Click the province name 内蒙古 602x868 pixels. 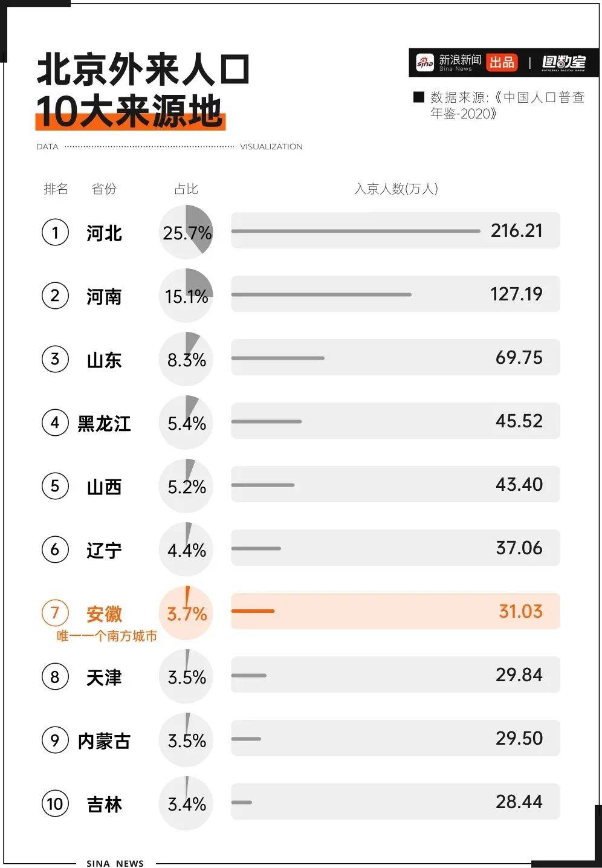click(x=104, y=740)
